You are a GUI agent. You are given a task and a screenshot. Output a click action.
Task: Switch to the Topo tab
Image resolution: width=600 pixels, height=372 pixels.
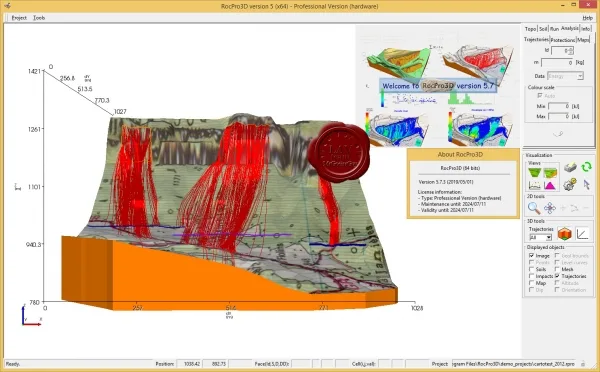point(530,29)
